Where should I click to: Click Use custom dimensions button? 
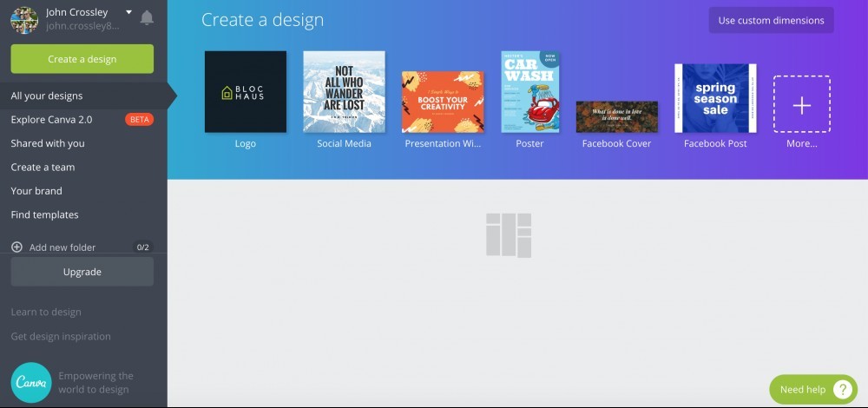click(x=771, y=21)
